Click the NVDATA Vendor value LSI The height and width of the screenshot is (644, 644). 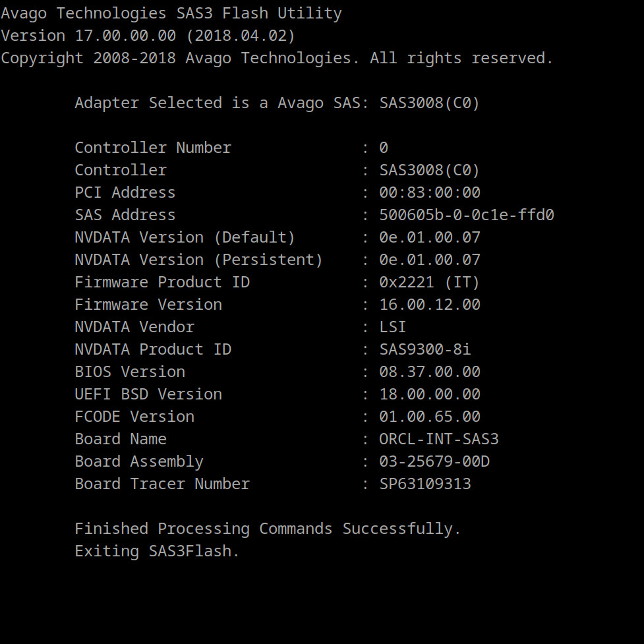392,327
